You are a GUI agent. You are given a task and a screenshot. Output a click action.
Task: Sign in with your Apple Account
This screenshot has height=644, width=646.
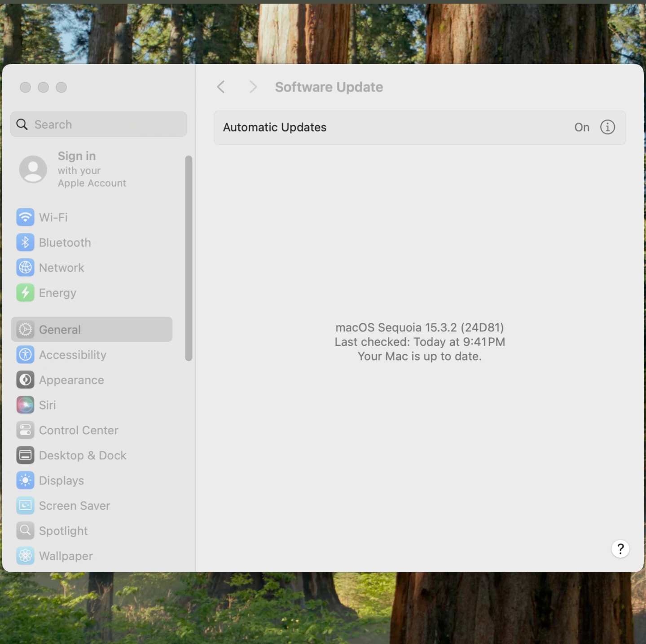pyautogui.click(x=76, y=169)
